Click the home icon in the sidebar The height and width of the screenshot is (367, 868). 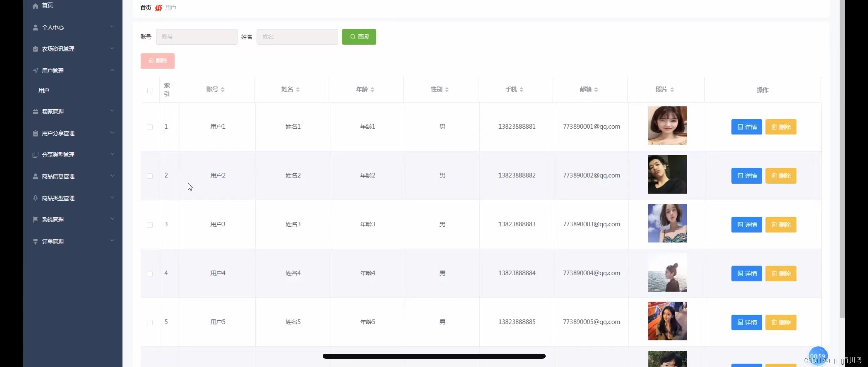35,5
